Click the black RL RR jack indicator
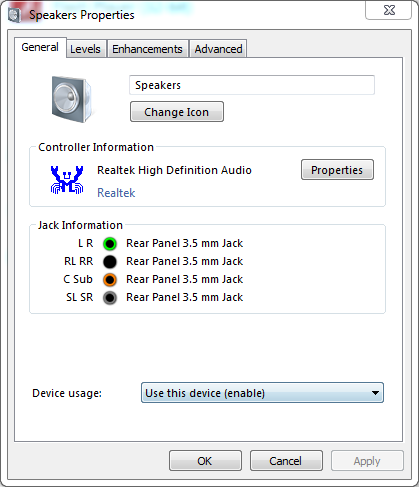Viewport: 419px width, 487px height. [x=110, y=262]
